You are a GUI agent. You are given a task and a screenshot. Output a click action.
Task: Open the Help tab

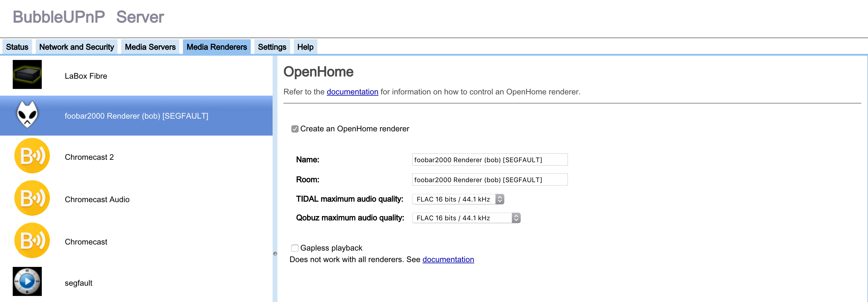(x=305, y=47)
